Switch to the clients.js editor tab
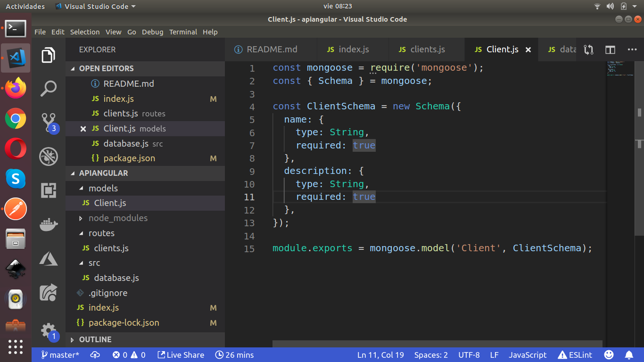This screenshot has width=644, height=362. [426, 49]
